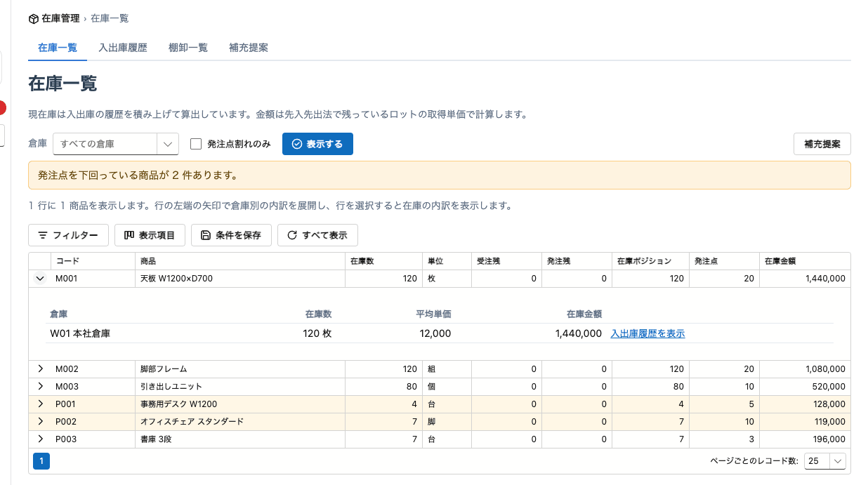Click the M002 code cell
Screen dimensions: 868x485
93,369
